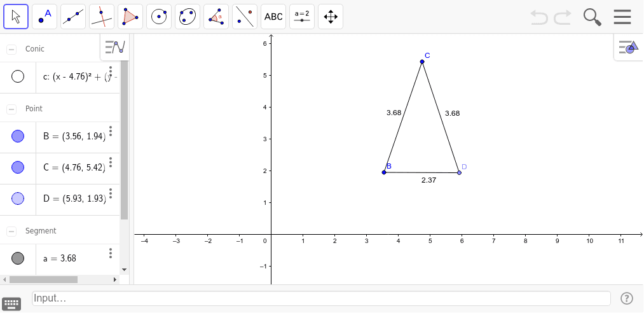Click the Point heading label
644x313 pixels.
point(34,109)
